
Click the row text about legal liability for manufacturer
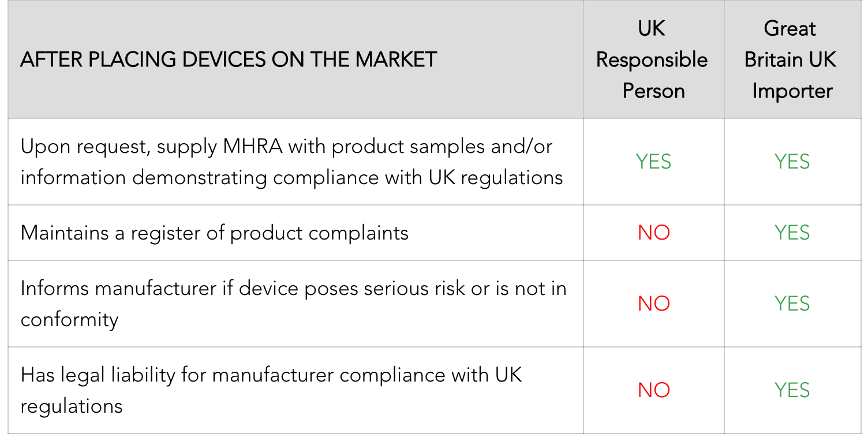click(271, 390)
